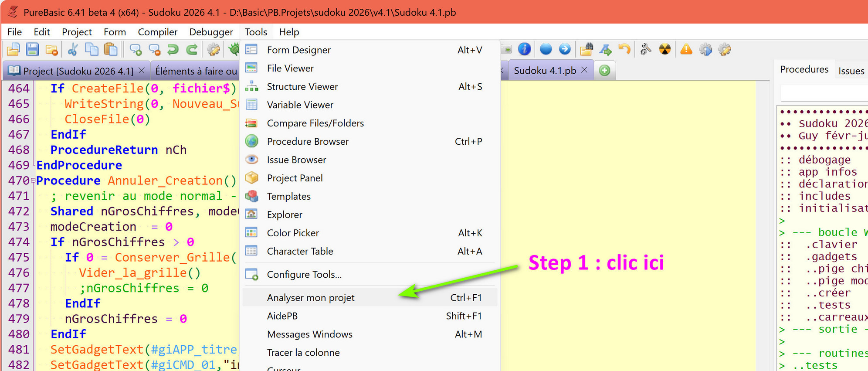The height and width of the screenshot is (371, 868).
Task: Click the Save floppy disk toolbar icon
Action: [x=32, y=50]
